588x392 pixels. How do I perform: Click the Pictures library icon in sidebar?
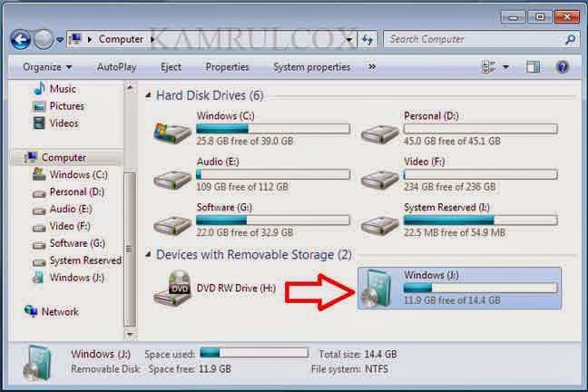(39, 106)
